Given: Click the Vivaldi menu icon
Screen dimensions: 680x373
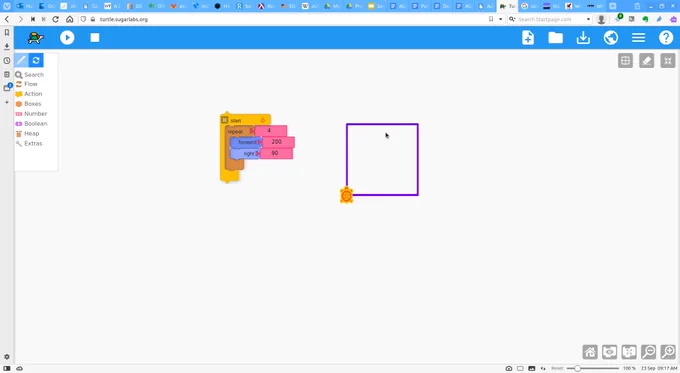Looking at the screenshot, I should [x=7, y=6].
